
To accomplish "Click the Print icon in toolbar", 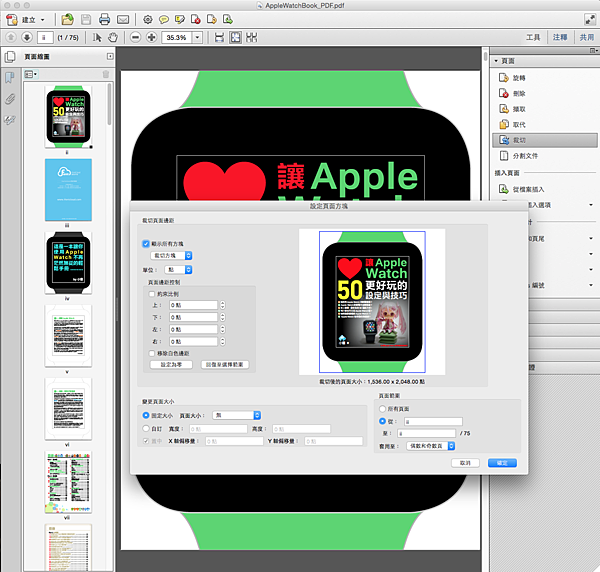I will pyautogui.click(x=105, y=19).
